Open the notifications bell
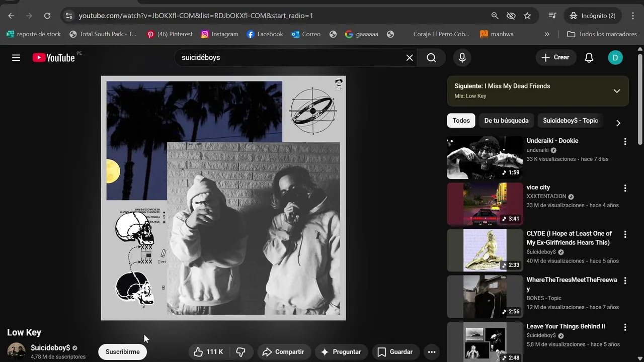Image resolution: width=644 pixels, height=362 pixels. 589,58
